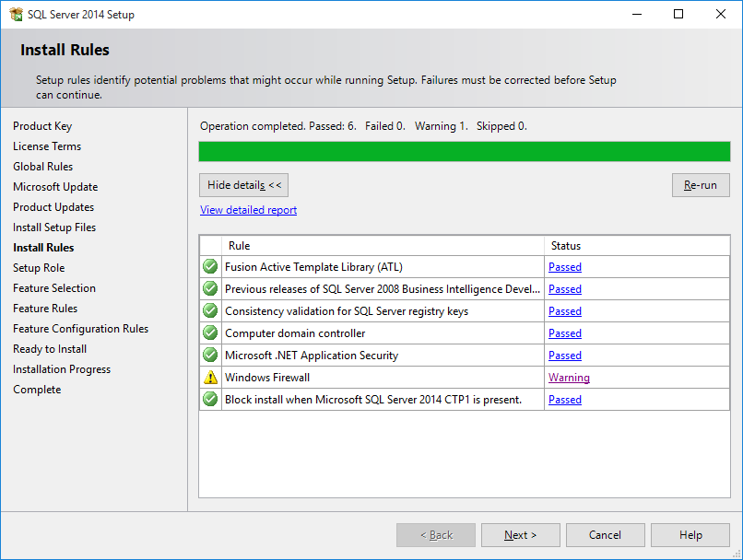Proceed by clicking Next
The height and width of the screenshot is (560, 743).
point(520,534)
